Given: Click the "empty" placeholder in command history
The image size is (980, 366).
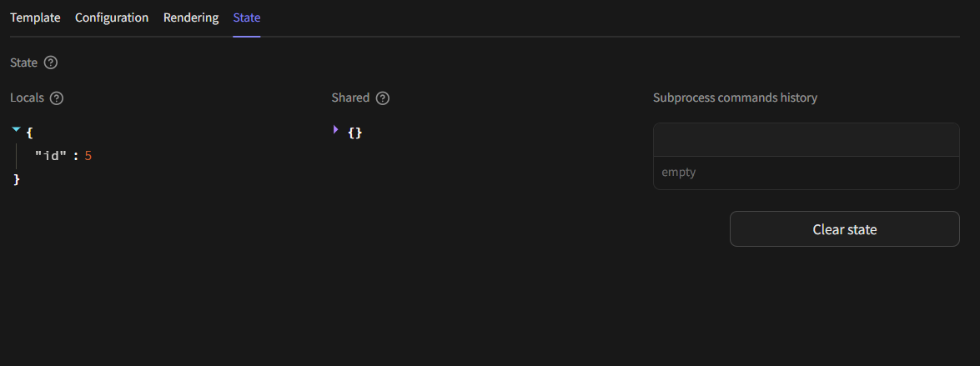Looking at the screenshot, I should click(679, 173).
